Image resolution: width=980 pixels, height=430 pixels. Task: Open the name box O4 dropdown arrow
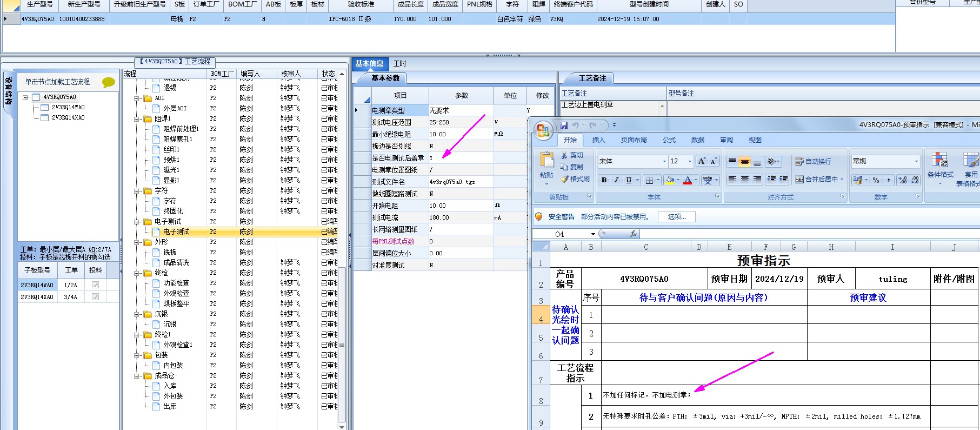593,234
